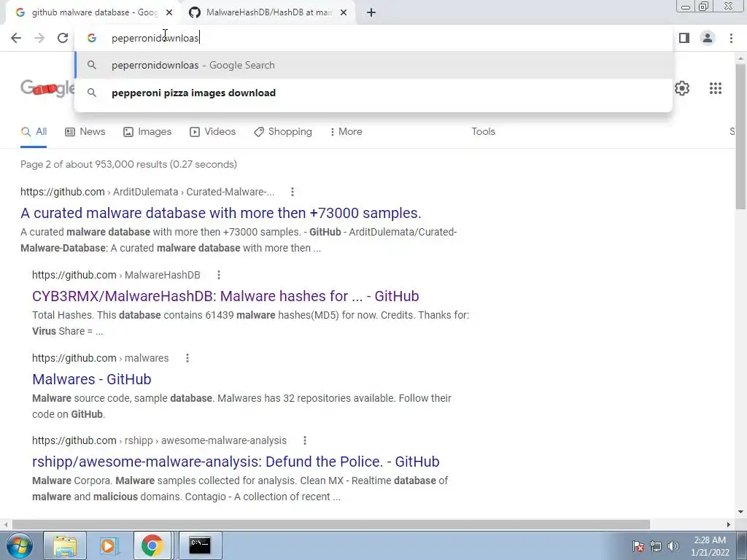The image size is (747, 560).
Task: Click the github.com › malwares breadcrumb
Action: (x=101, y=358)
